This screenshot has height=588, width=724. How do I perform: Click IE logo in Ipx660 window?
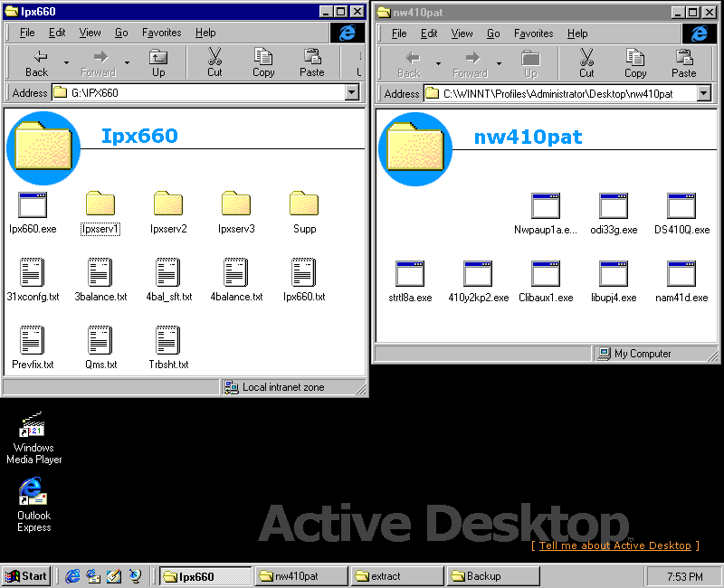pyautogui.click(x=348, y=33)
